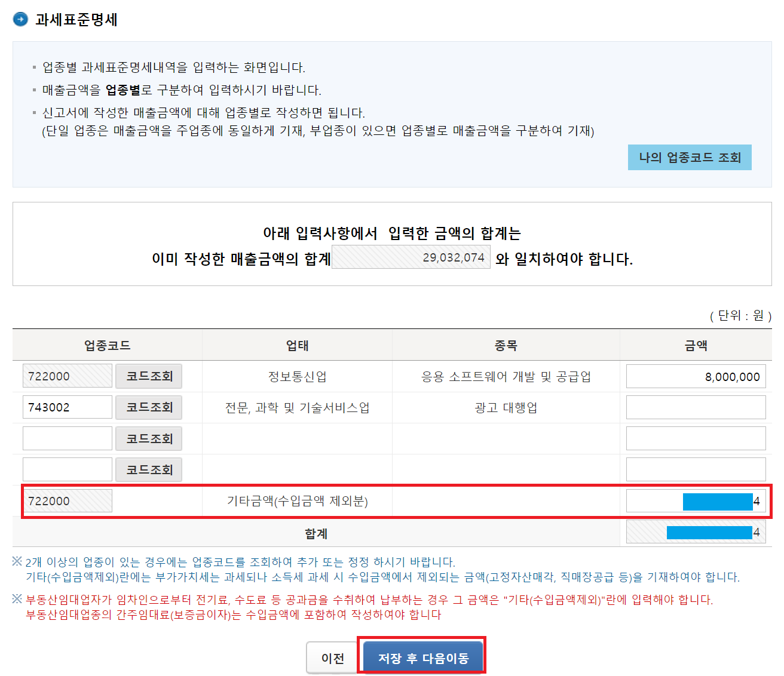The width and height of the screenshot is (784, 676).
Task: Focus 기타금액(수입금액 제외분) amount field
Action: pyautogui.click(x=696, y=501)
